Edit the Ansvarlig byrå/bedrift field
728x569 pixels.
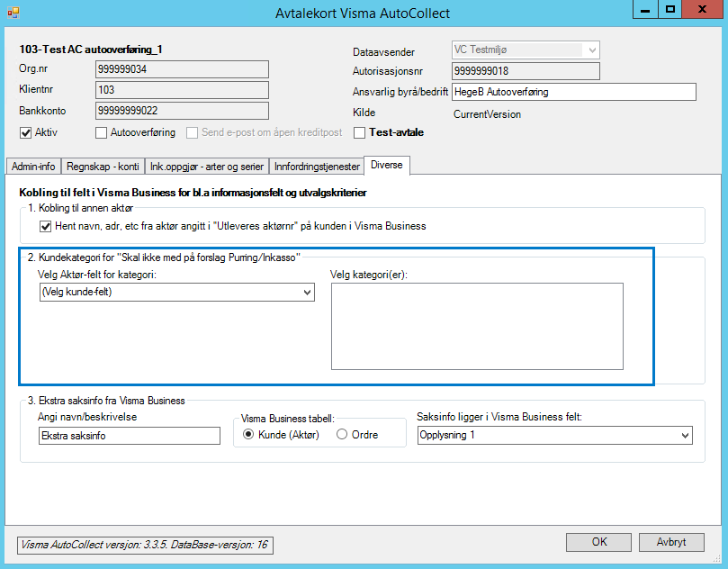(x=574, y=92)
